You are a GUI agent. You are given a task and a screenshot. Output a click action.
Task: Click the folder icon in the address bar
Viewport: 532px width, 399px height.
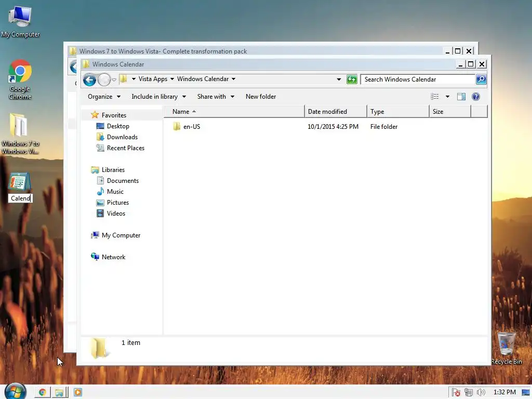tap(124, 79)
